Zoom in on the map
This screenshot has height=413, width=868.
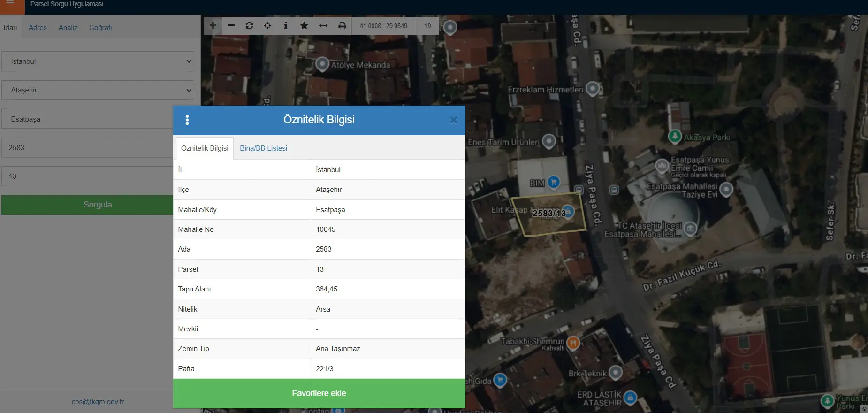[x=213, y=26]
